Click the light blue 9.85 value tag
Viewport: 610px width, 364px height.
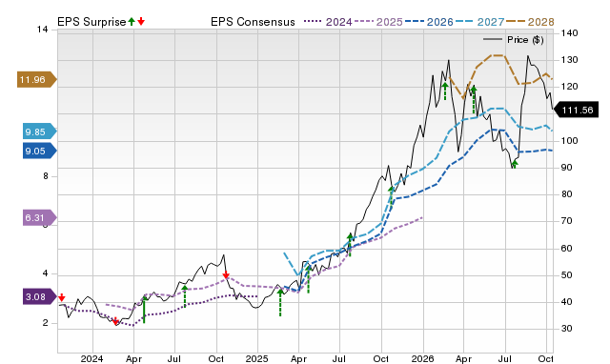pos(40,131)
